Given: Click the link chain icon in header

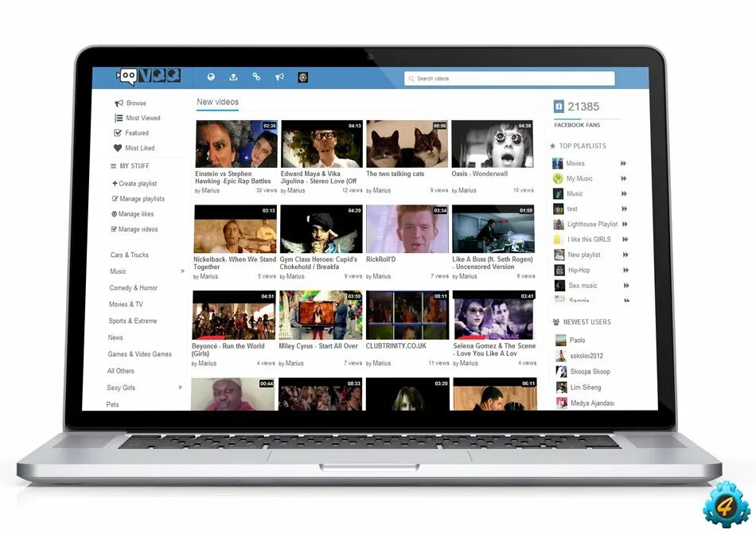Looking at the screenshot, I should (256, 76).
